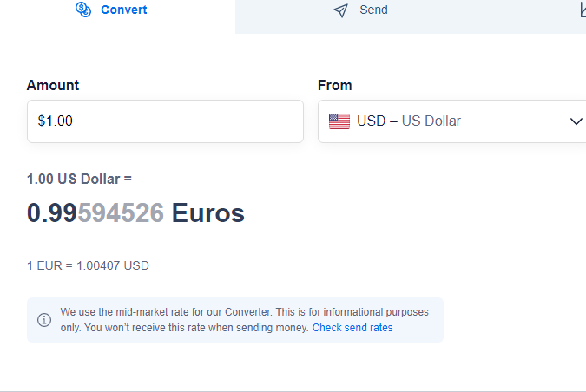Focus the Amount input field

[165, 121]
